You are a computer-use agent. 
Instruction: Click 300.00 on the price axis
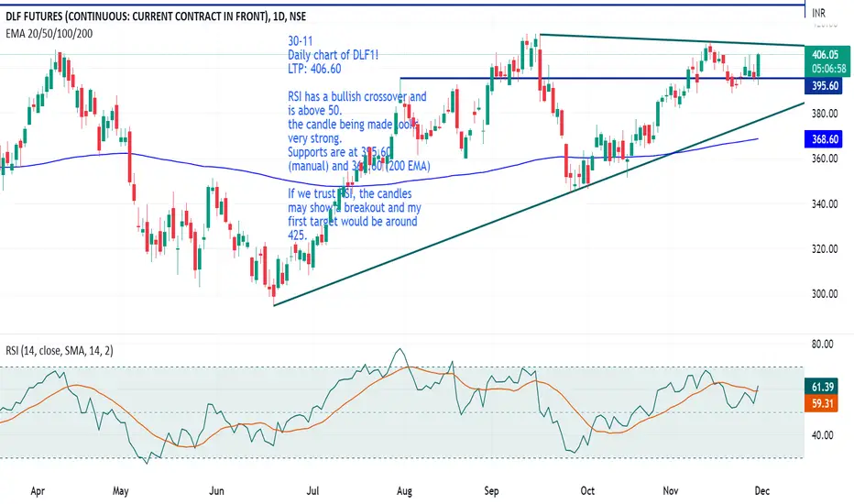(x=825, y=293)
